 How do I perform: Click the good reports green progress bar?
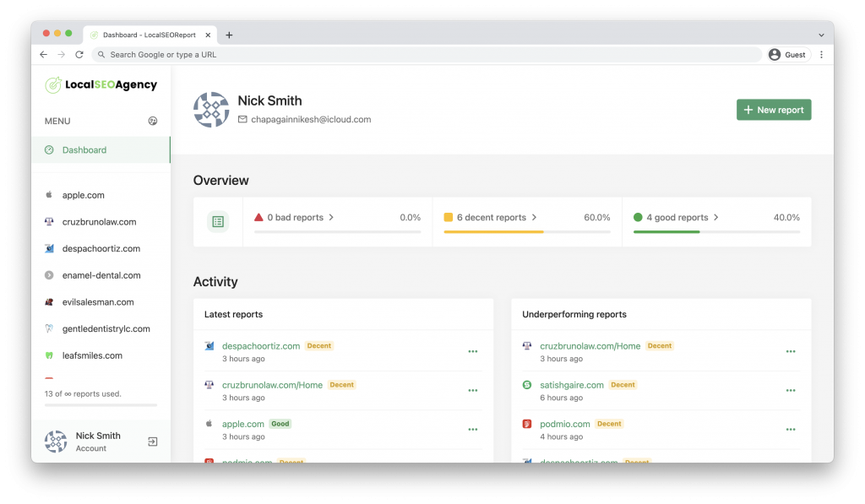coord(666,232)
